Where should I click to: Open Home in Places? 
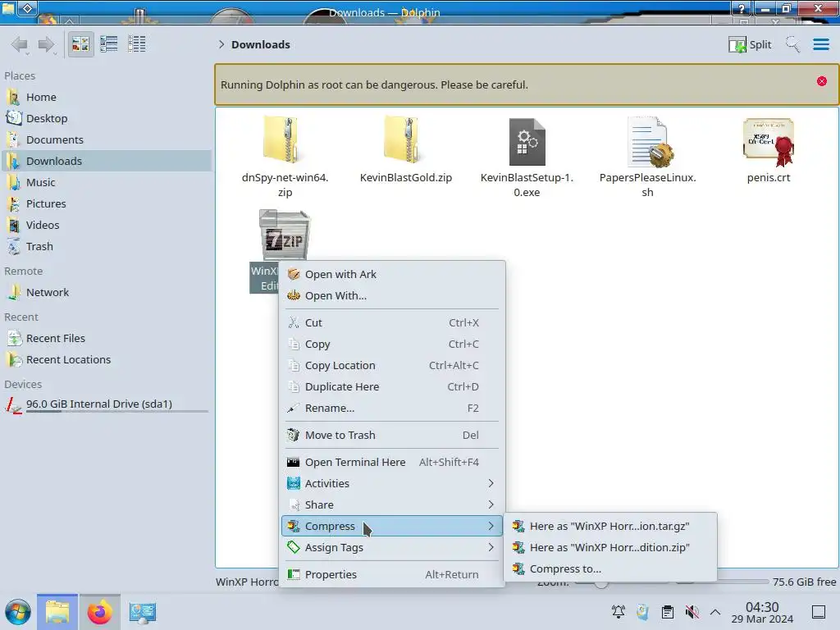pyautogui.click(x=106, y=97)
